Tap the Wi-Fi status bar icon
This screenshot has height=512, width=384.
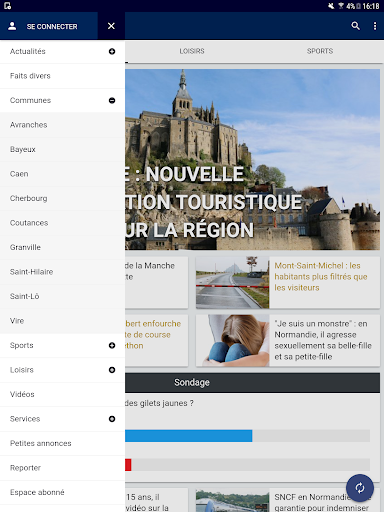(341, 6)
